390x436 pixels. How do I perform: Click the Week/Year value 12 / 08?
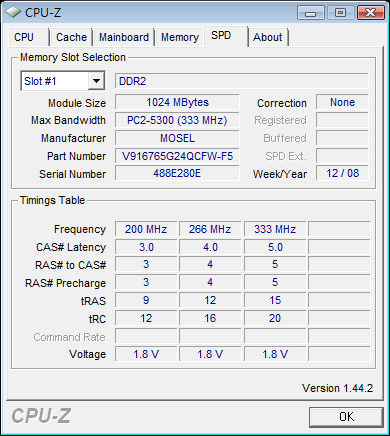point(342,173)
